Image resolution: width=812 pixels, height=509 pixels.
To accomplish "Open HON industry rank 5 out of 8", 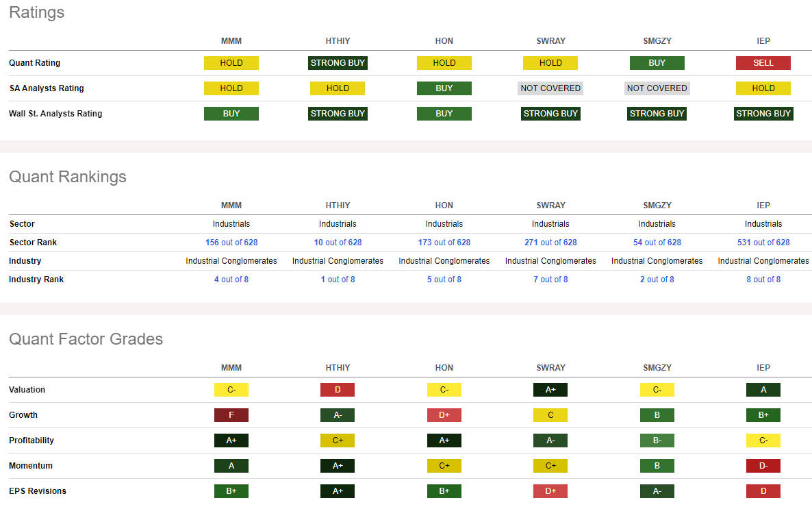I will click(444, 280).
